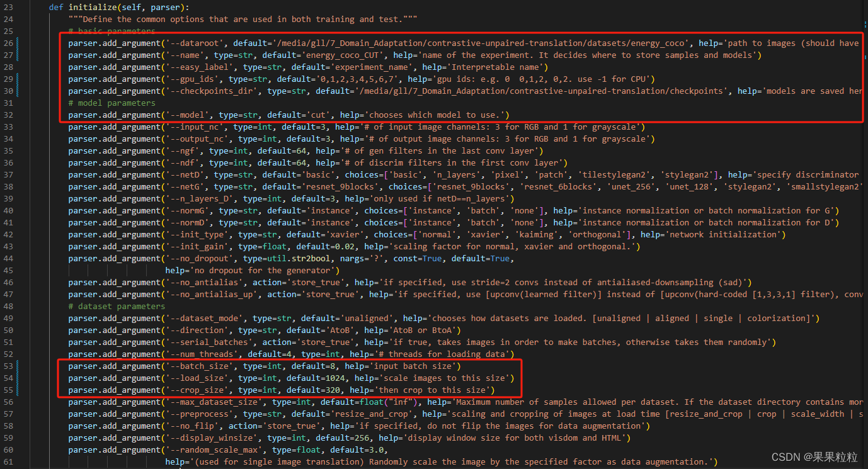This screenshot has height=469, width=868.
Task: Click the 'input batch size' help text
Action: [414, 366]
